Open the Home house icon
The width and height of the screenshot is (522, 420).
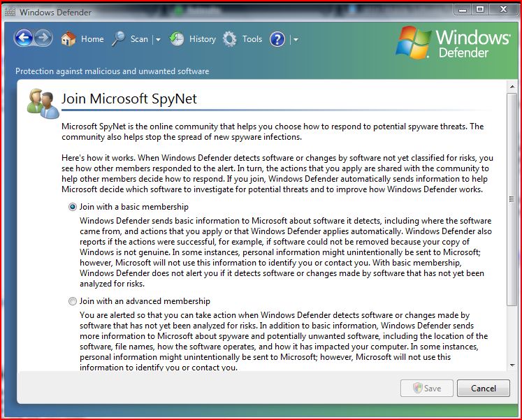click(x=68, y=39)
